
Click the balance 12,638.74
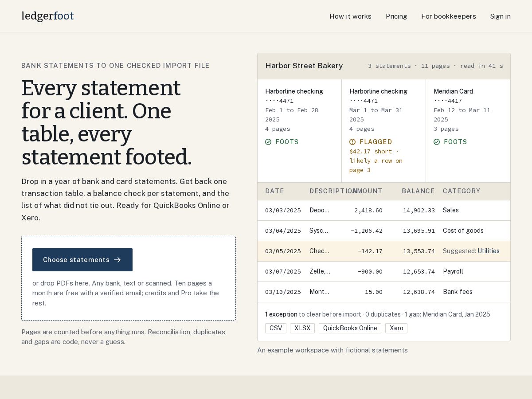pyautogui.click(x=419, y=292)
